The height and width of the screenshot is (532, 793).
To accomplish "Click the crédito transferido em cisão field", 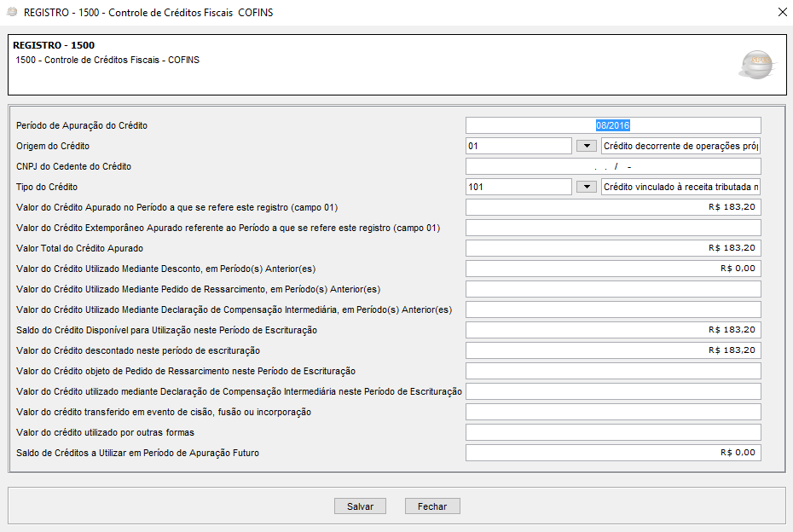I will [613, 412].
